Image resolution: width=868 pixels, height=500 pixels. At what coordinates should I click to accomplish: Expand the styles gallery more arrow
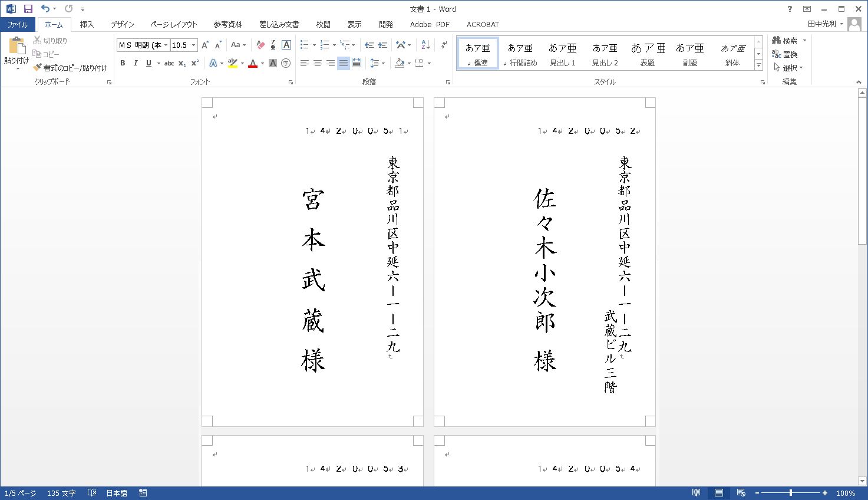tap(758, 66)
